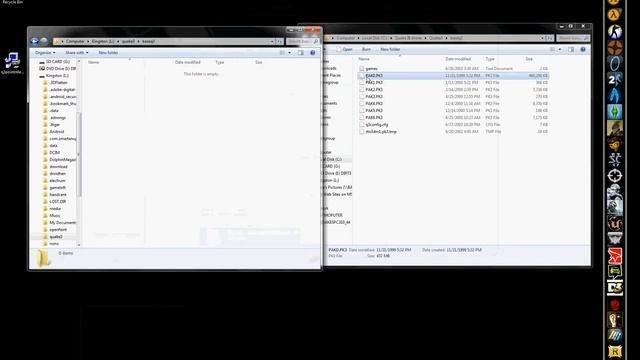Open address bar history dropdown in C: window
This screenshot has height=360, width=640.
coord(542,38)
